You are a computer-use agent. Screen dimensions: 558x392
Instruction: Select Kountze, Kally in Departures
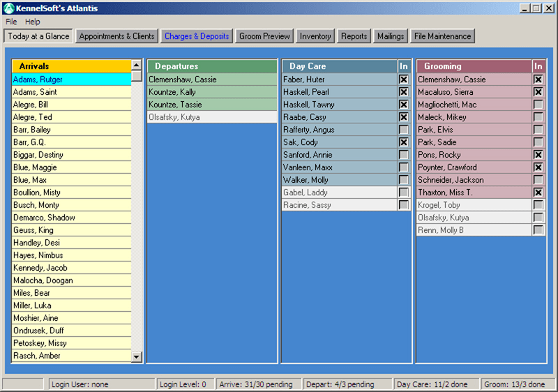(x=212, y=92)
